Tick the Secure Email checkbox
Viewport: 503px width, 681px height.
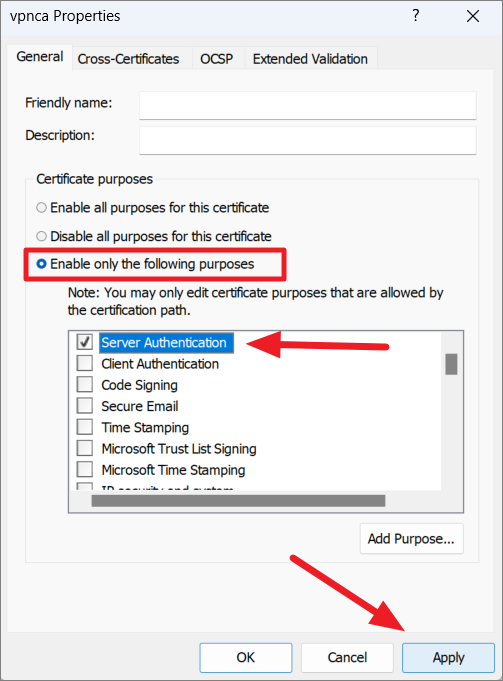click(x=85, y=406)
